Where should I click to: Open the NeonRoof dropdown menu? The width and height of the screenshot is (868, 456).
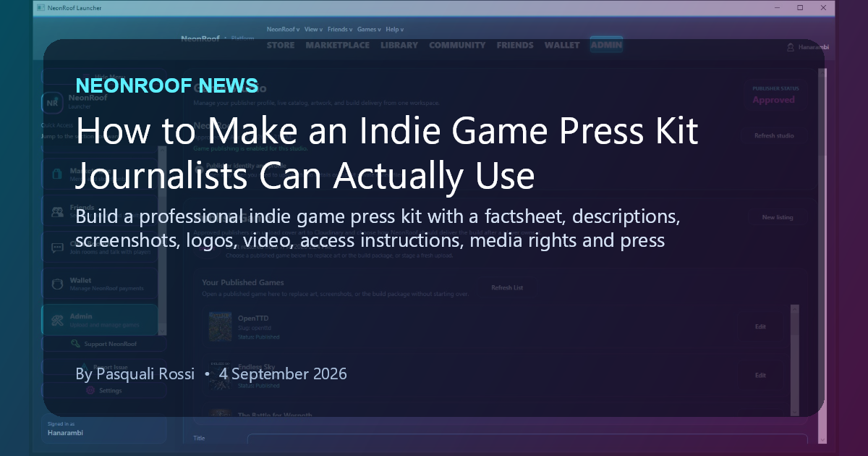(283, 30)
